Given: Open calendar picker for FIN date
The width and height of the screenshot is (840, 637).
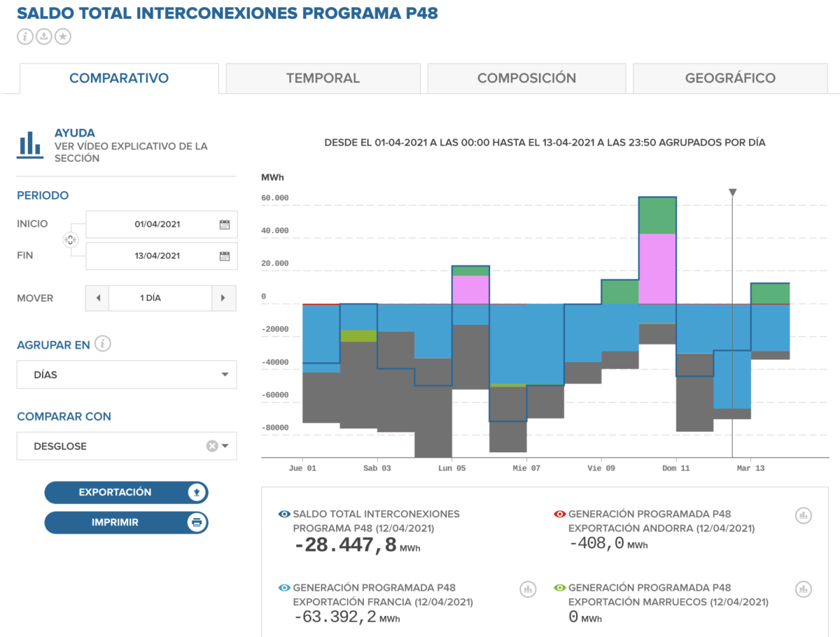Looking at the screenshot, I should coord(225,256).
